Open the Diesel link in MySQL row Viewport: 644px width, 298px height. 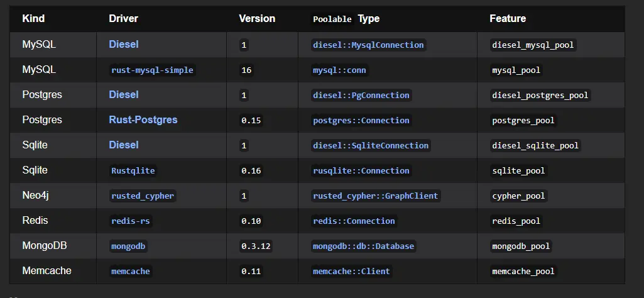click(x=124, y=45)
